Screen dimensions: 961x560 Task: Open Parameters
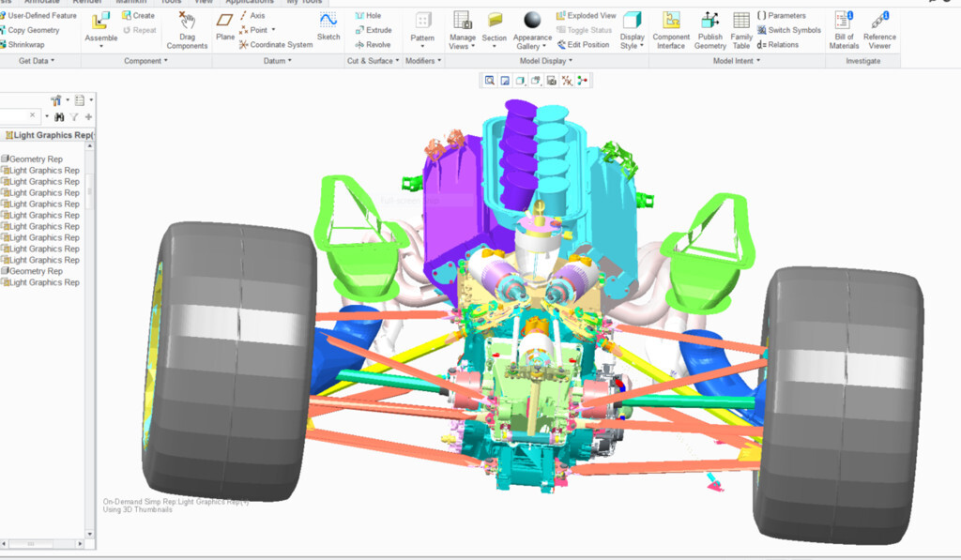782,15
